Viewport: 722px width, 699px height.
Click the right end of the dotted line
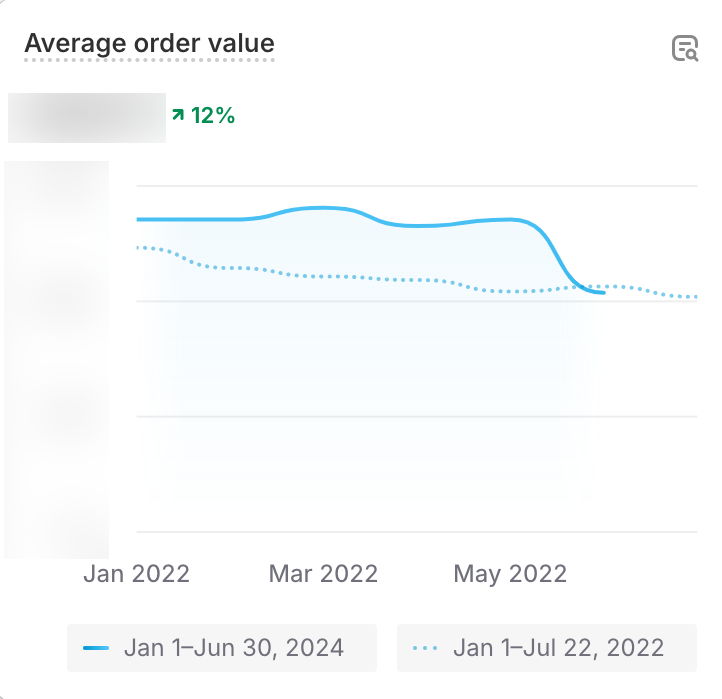(696, 297)
